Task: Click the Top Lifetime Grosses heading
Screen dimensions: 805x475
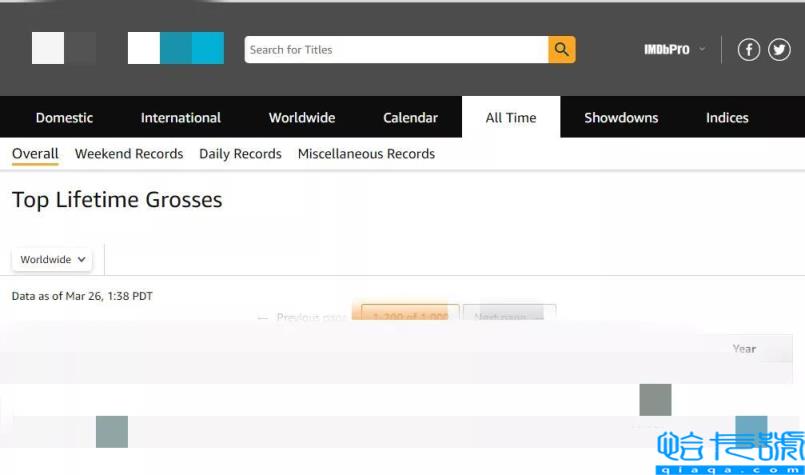Action: 117,200
